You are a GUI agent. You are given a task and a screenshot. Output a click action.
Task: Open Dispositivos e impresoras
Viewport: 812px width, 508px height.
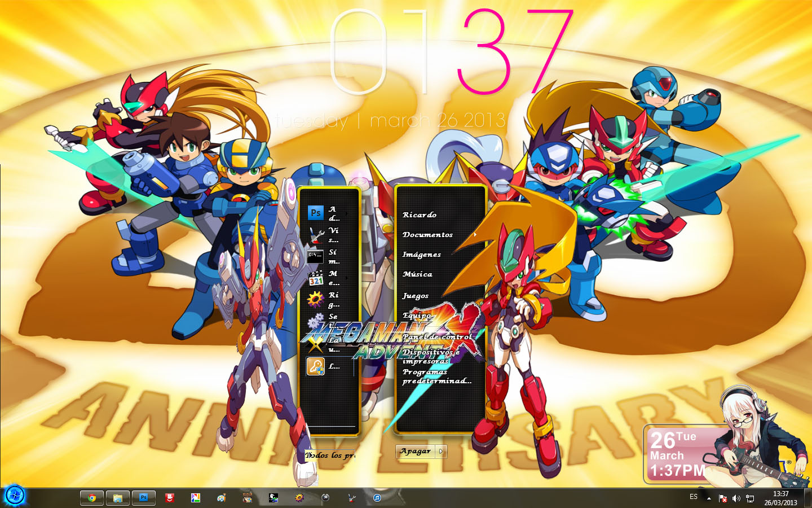click(431, 356)
